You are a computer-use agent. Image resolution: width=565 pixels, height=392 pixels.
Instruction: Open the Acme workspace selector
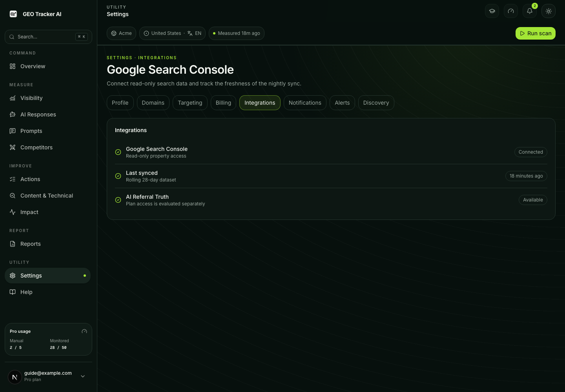point(121,33)
